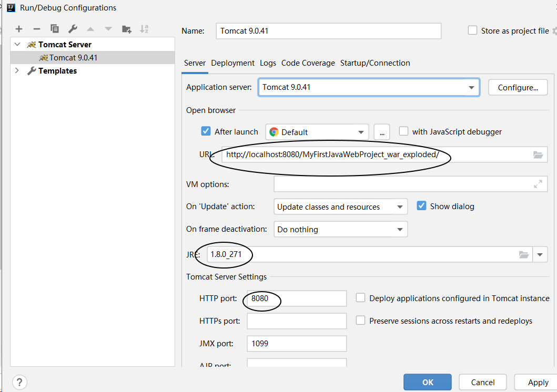Collapse the Tomcat Server tree node
The height and width of the screenshot is (392, 557).
(x=17, y=44)
